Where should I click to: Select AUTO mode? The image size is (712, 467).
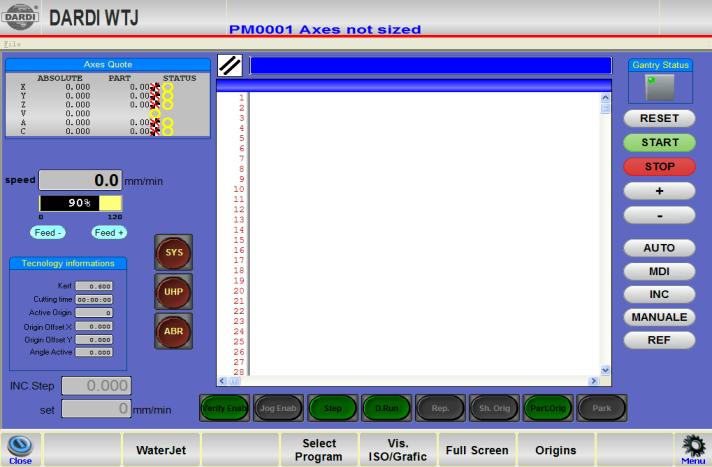tap(659, 248)
